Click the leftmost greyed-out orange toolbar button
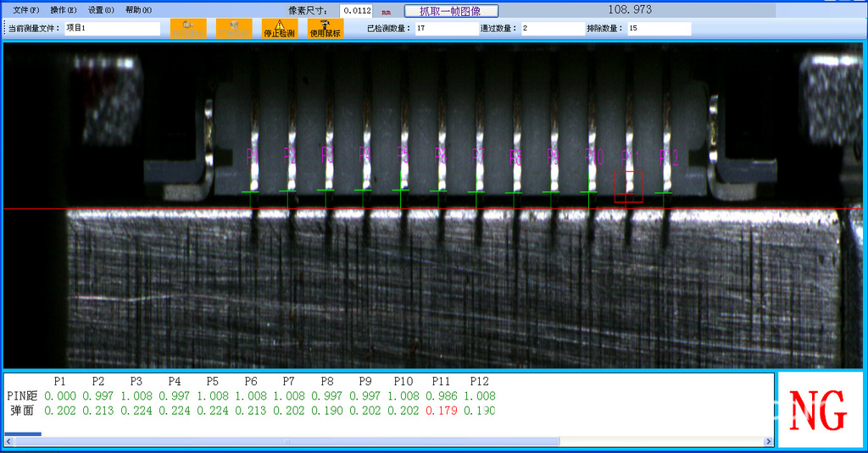 188,29
